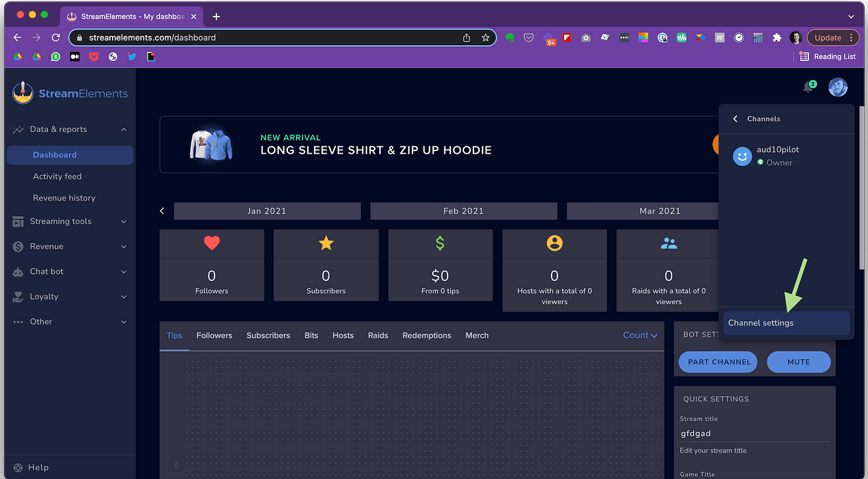Open Channel settings

pyautogui.click(x=786, y=323)
